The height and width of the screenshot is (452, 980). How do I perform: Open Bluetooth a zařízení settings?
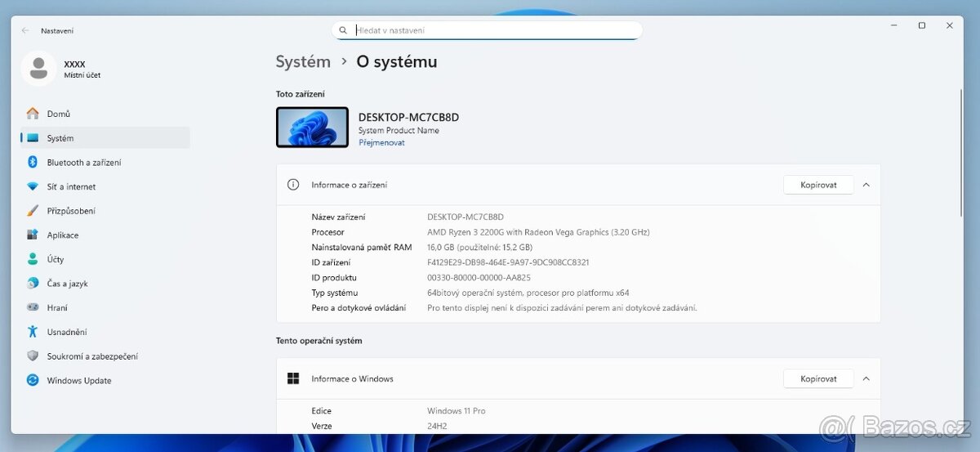105,162
